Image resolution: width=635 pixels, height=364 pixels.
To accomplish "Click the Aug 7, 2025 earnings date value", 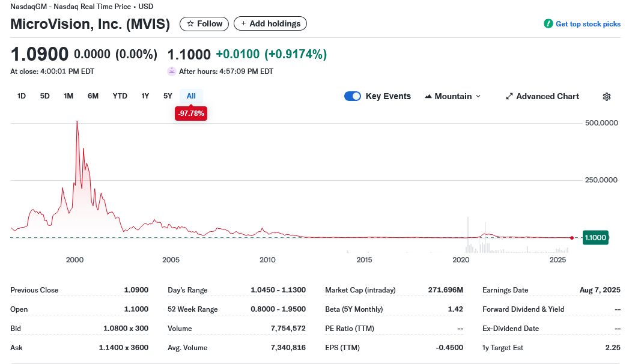I will (600, 290).
